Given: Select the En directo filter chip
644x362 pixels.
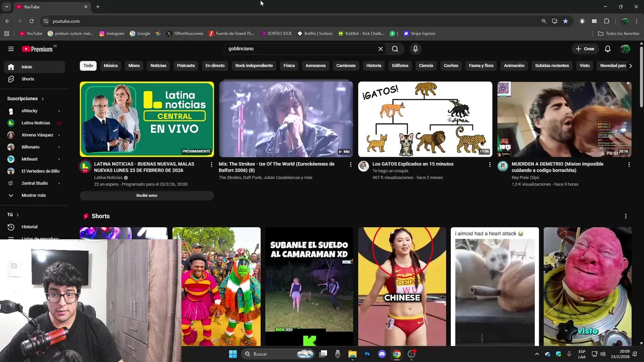Looking at the screenshot, I should click(x=215, y=65).
